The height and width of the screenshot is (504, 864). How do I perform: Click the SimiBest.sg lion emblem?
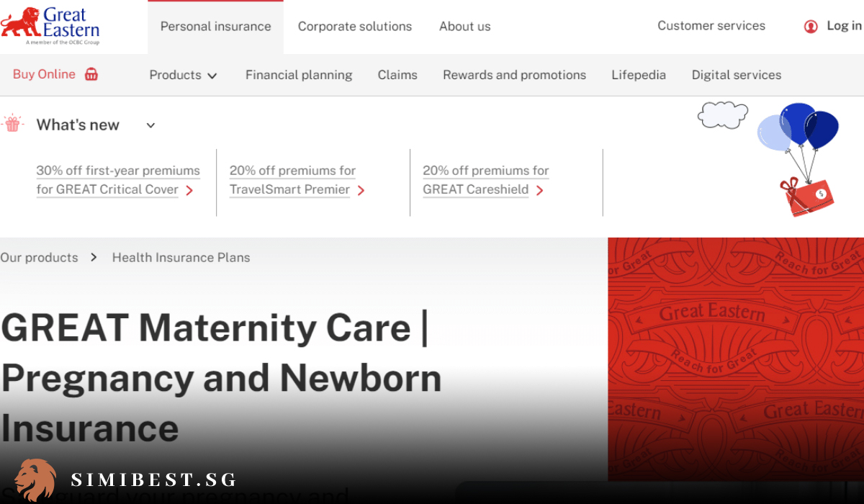tap(36, 477)
